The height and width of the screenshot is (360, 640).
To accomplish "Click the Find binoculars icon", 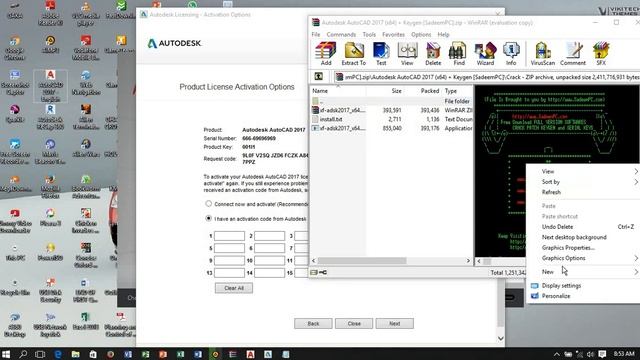I will [459, 53].
